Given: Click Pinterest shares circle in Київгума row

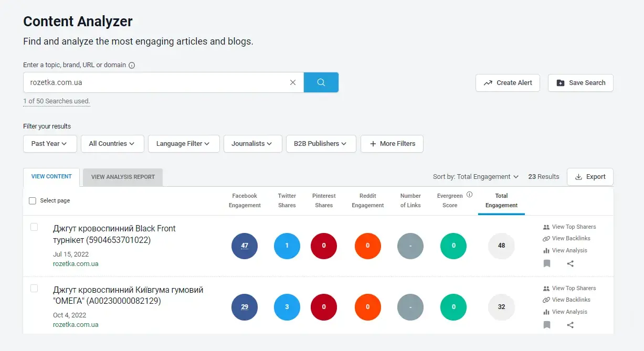Looking at the screenshot, I should click(324, 307).
